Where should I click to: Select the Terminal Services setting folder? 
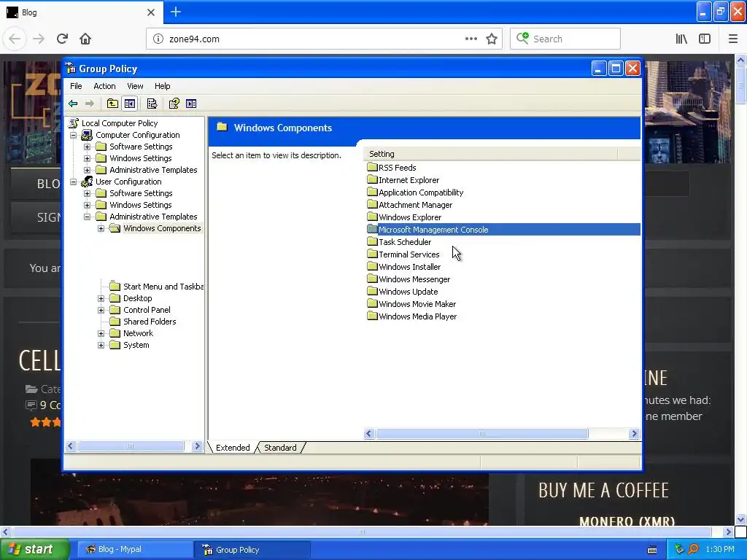coord(409,254)
